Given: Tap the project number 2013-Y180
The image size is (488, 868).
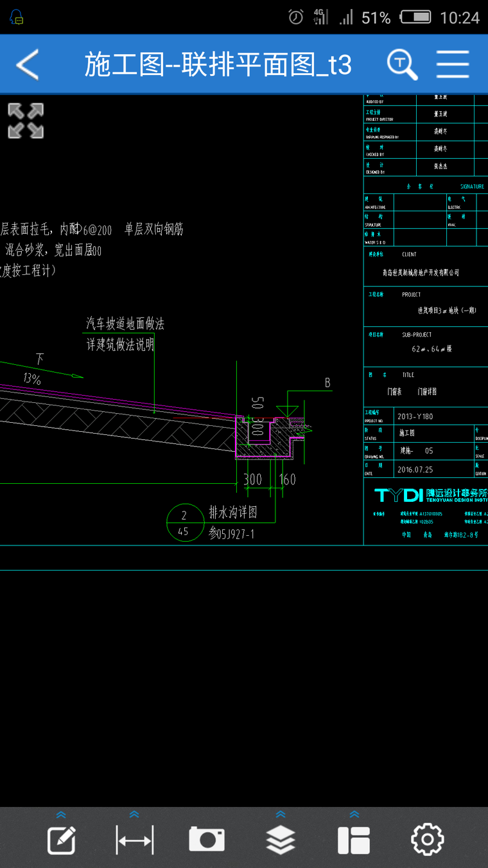Looking at the screenshot, I should point(415,416).
